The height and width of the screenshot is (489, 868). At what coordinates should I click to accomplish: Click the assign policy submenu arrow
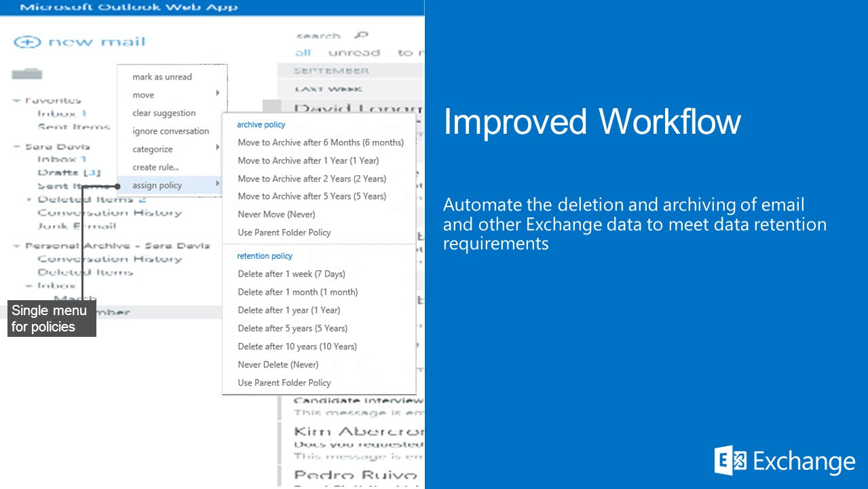coord(217,183)
